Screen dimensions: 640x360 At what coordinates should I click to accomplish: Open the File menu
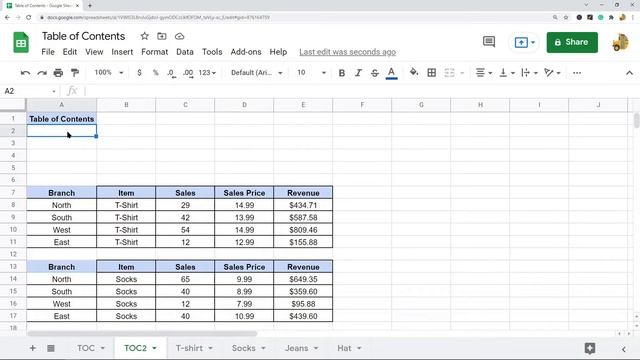click(x=48, y=52)
